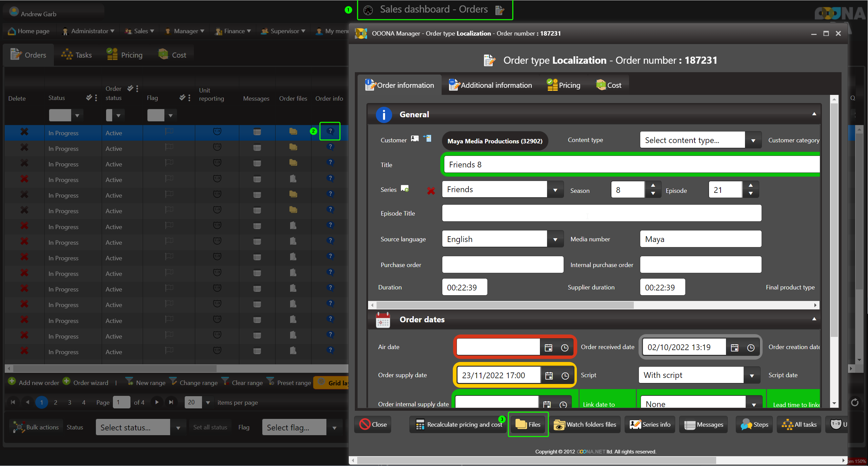Click the red X icon next to Series
The image size is (868, 466).
pyautogui.click(x=431, y=191)
